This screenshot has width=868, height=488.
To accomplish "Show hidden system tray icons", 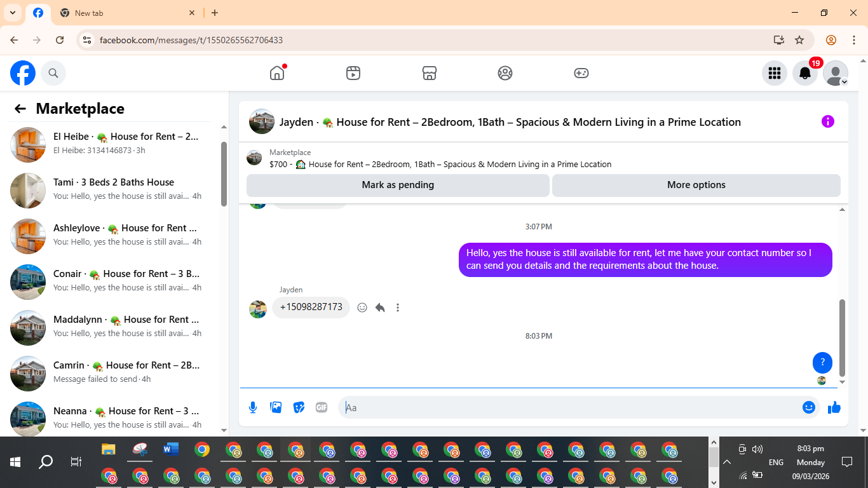I will click(x=727, y=462).
